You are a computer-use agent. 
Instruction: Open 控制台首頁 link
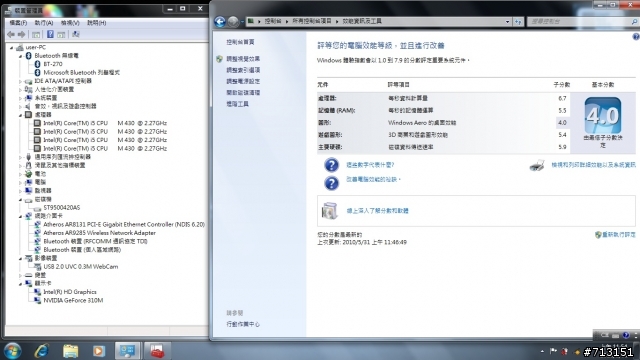coord(240,42)
